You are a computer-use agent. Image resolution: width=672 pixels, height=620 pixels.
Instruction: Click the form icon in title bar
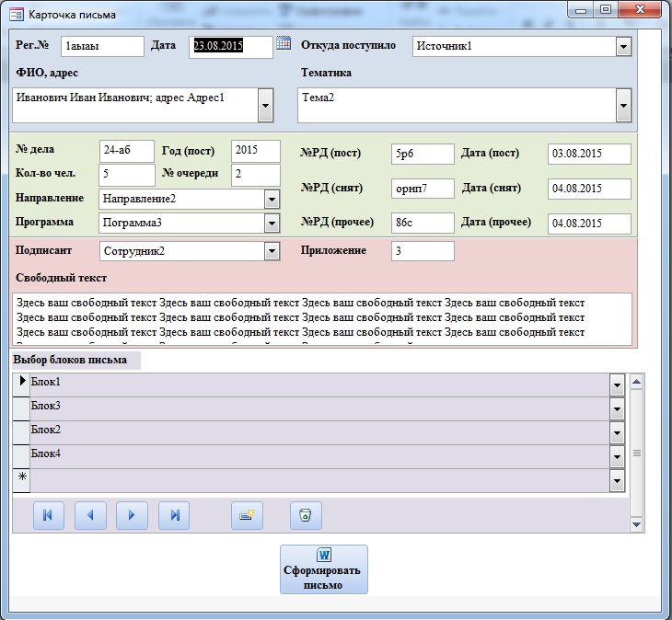click(x=16, y=14)
